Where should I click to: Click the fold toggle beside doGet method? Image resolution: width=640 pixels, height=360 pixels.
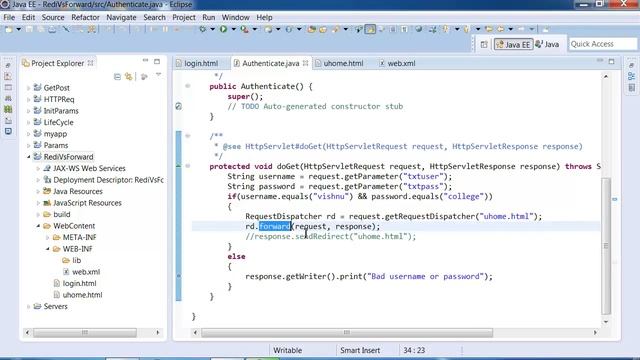tap(188, 166)
